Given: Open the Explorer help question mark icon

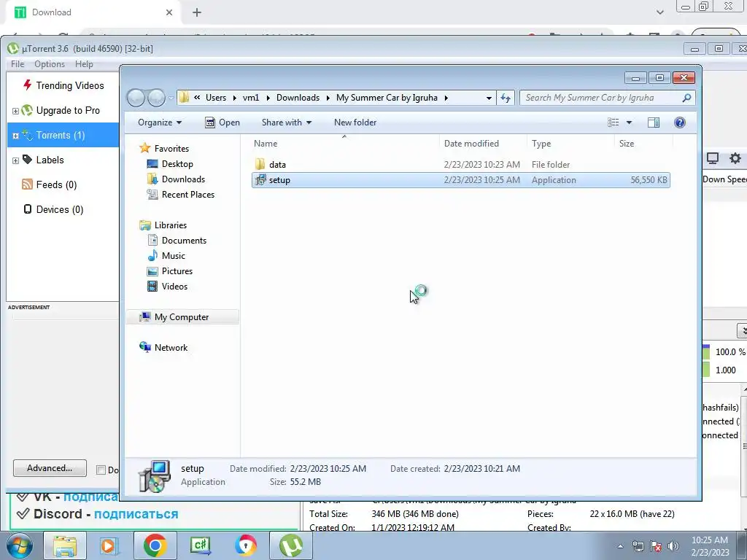Looking at the screenshot, I should point(680,122).
